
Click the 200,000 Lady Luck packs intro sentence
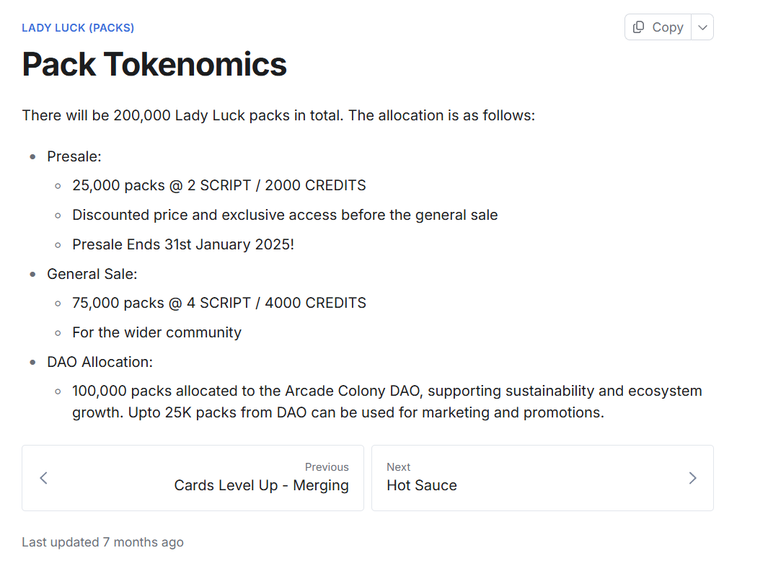[x=279, y=115]
